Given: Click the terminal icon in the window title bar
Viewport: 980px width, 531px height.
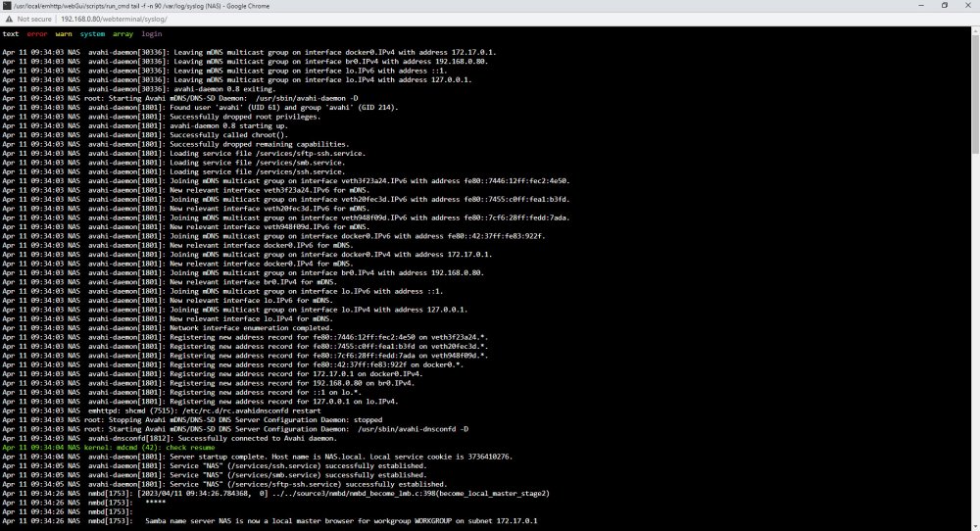Looking at the screenshot, I should 7,6.
